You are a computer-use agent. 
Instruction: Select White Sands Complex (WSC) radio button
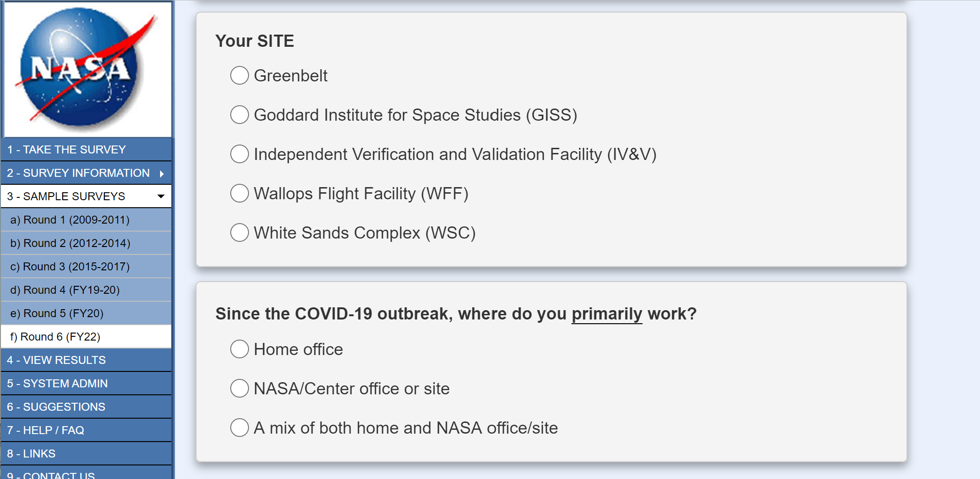(x=239, y=232)
